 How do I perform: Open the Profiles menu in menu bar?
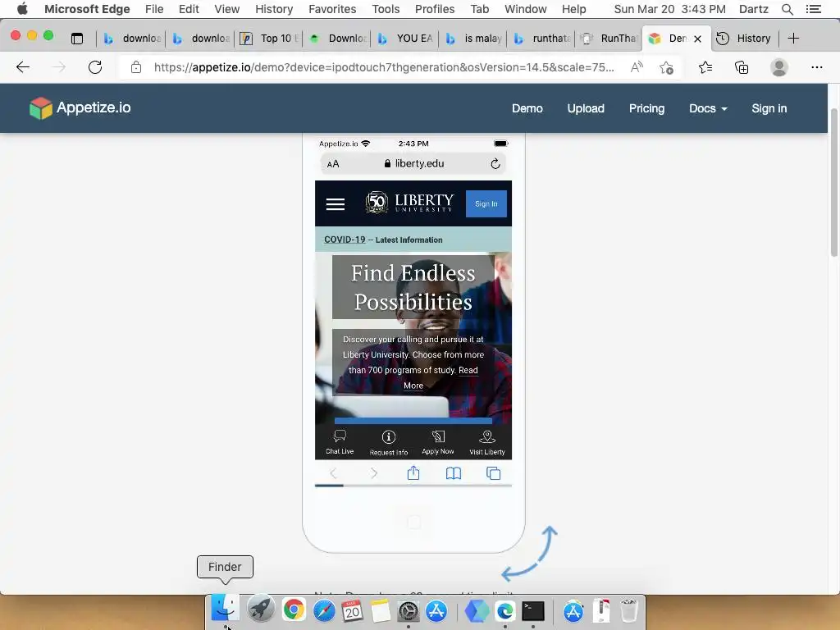point(435,9)
